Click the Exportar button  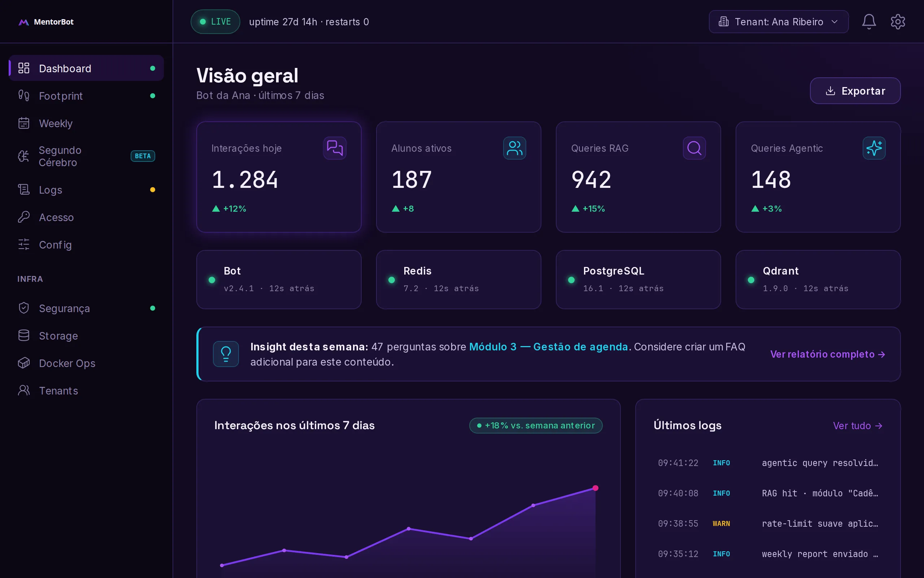click(x=855, y=91)
